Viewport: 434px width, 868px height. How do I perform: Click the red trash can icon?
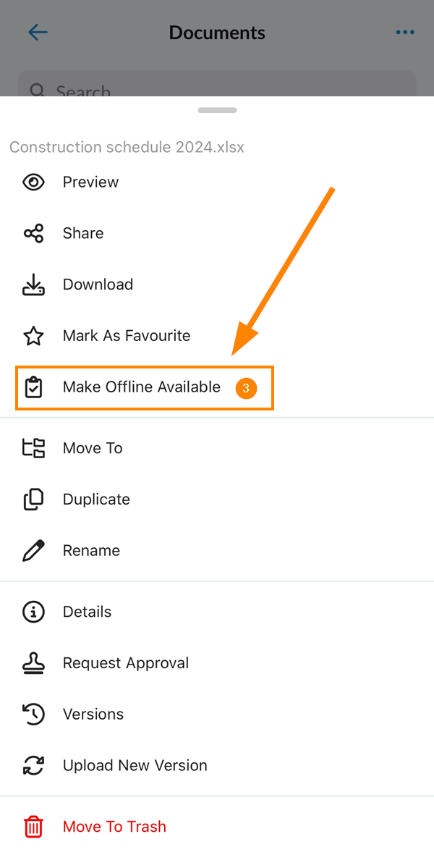pos(33,827)
